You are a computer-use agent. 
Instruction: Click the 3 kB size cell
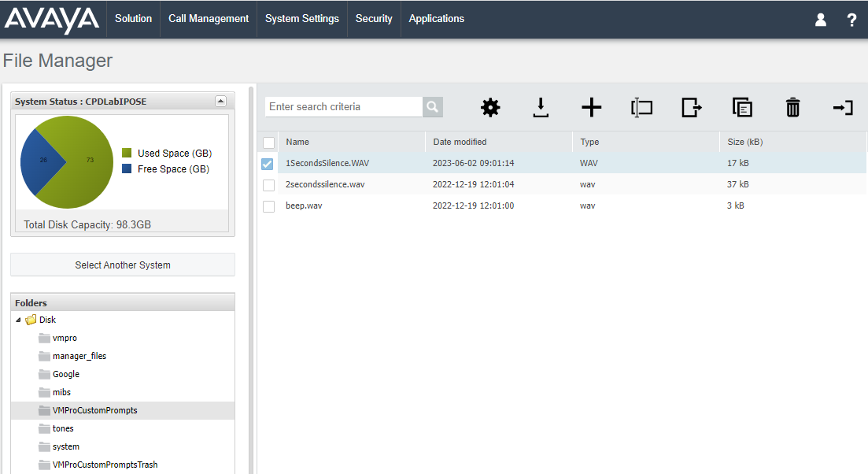(x=735, y=206)
